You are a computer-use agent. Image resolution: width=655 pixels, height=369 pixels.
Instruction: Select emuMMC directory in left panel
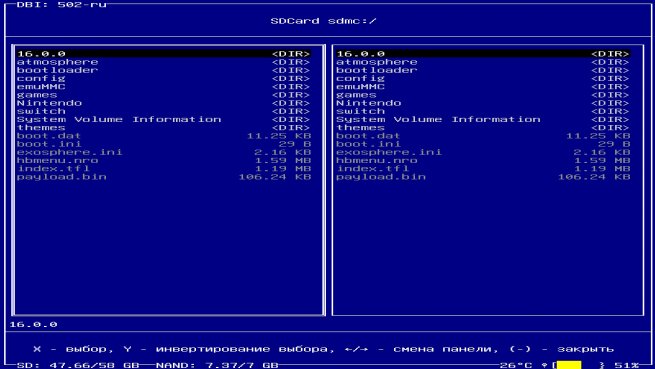tap(163, 87)
